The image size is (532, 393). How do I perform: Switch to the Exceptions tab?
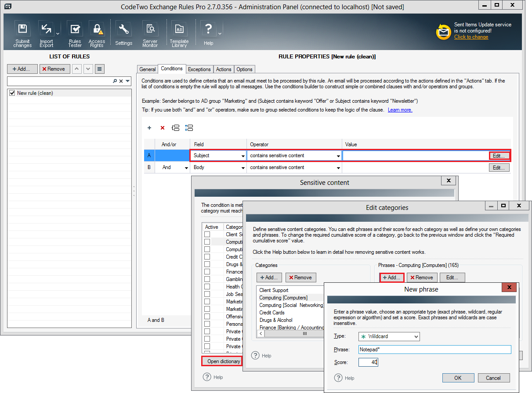(x=199, y=69)
